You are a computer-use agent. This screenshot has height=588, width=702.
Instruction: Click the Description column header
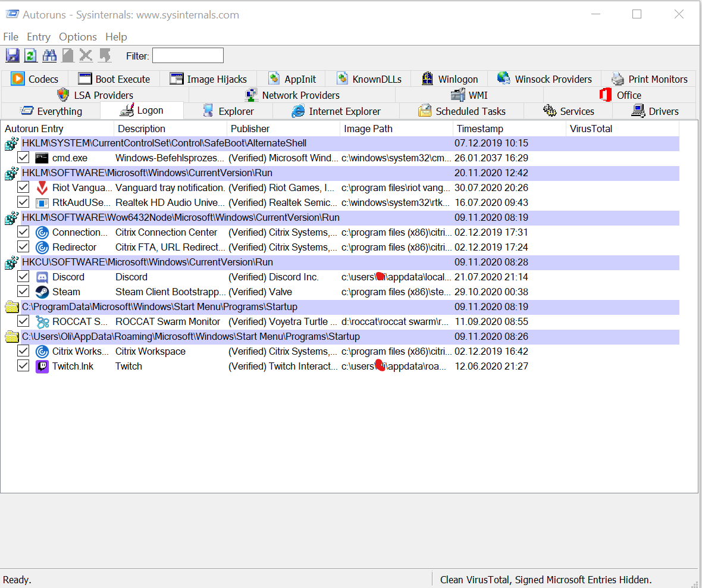[170, 129]
